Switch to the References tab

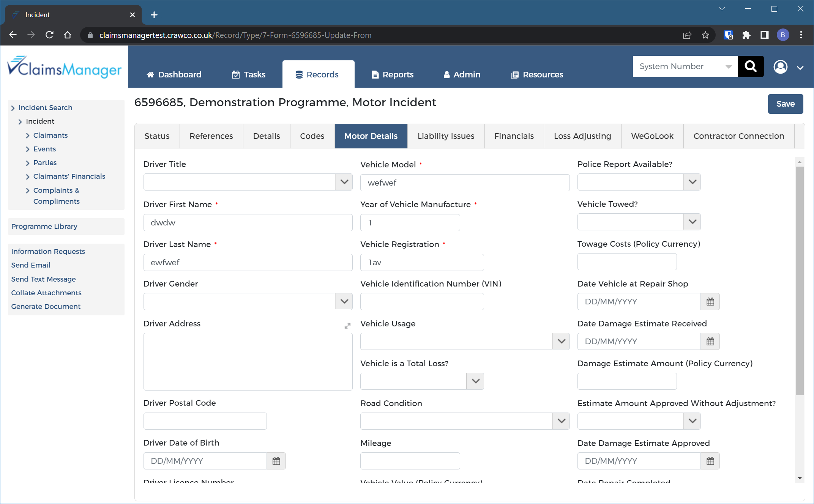[211, 136]
